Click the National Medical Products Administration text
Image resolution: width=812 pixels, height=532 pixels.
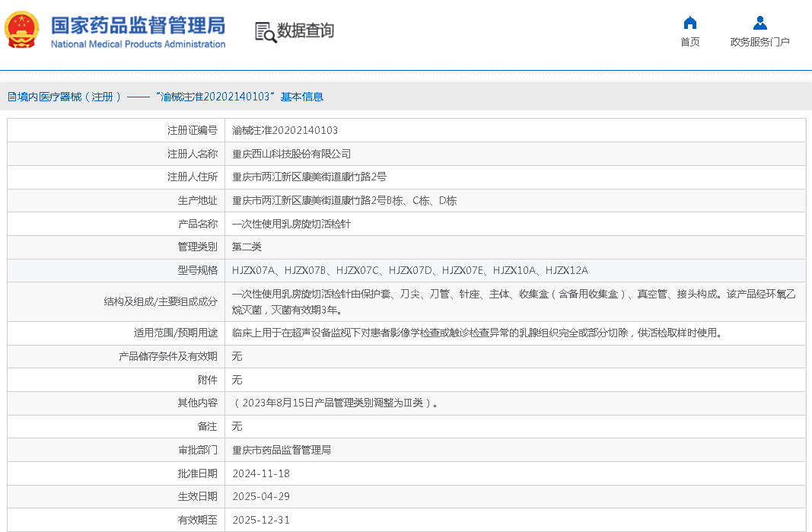tap(138, 44)
